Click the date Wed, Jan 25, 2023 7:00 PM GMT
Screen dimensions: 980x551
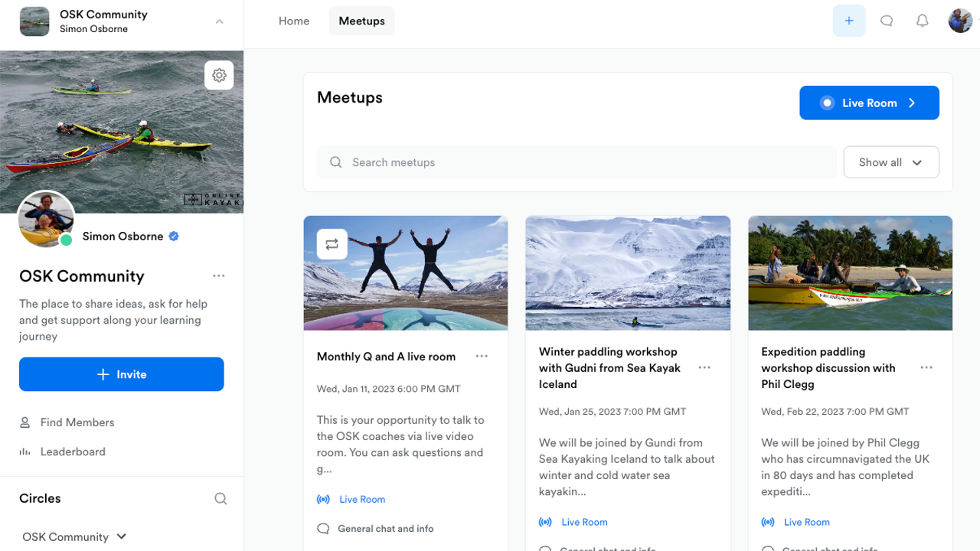click(x=612, y=412)
